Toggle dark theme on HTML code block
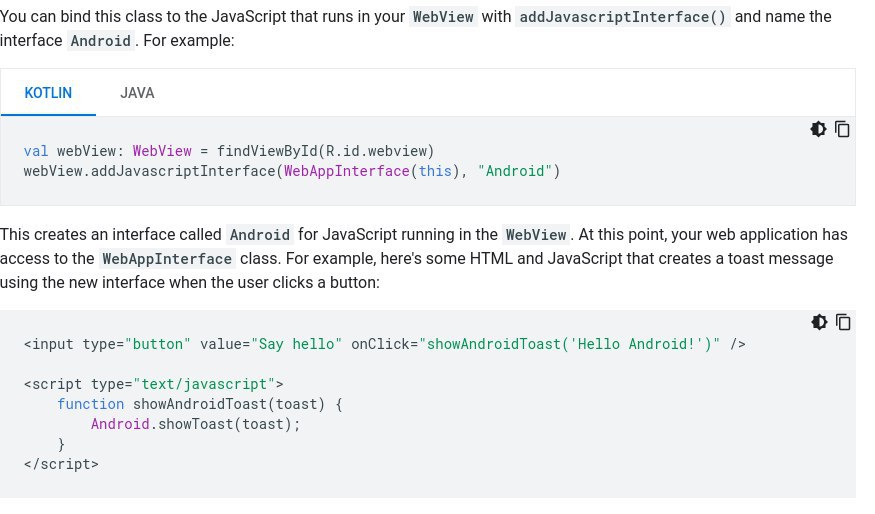Screen dimensions: 875x514 (819, 323)
